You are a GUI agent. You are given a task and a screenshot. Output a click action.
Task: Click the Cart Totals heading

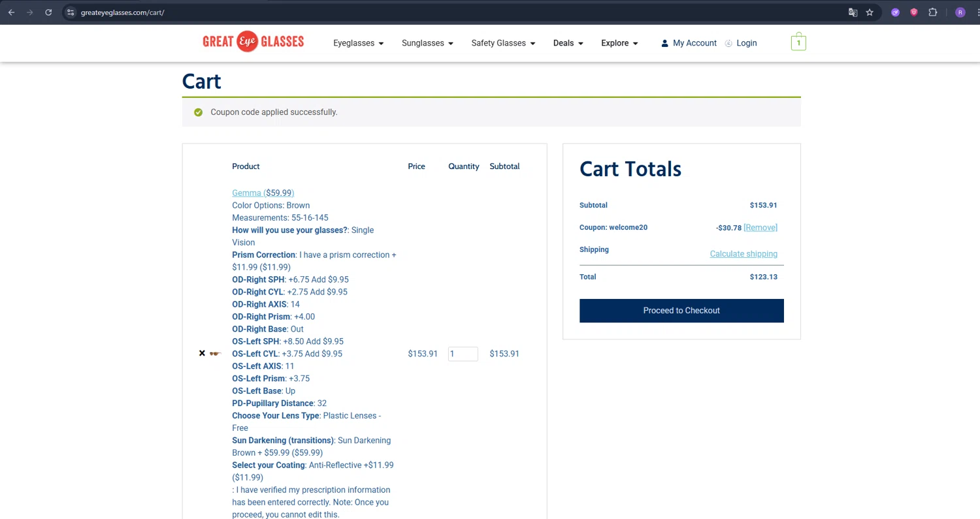[x=630, y=169]
